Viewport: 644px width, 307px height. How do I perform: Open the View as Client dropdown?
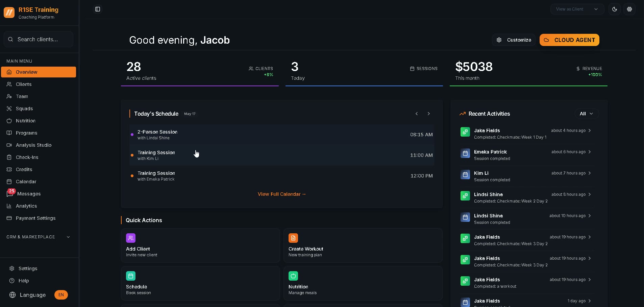pyautogui.click(x=577, y=9)
